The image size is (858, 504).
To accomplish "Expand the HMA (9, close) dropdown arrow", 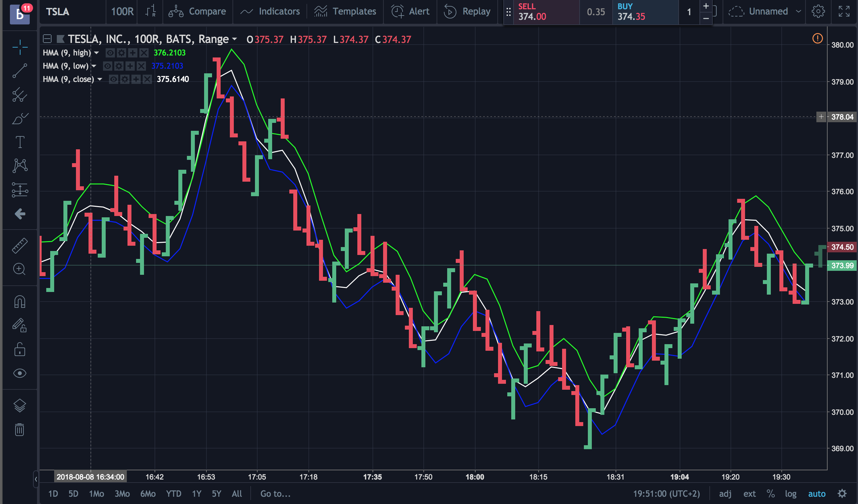I will point(100,79).
